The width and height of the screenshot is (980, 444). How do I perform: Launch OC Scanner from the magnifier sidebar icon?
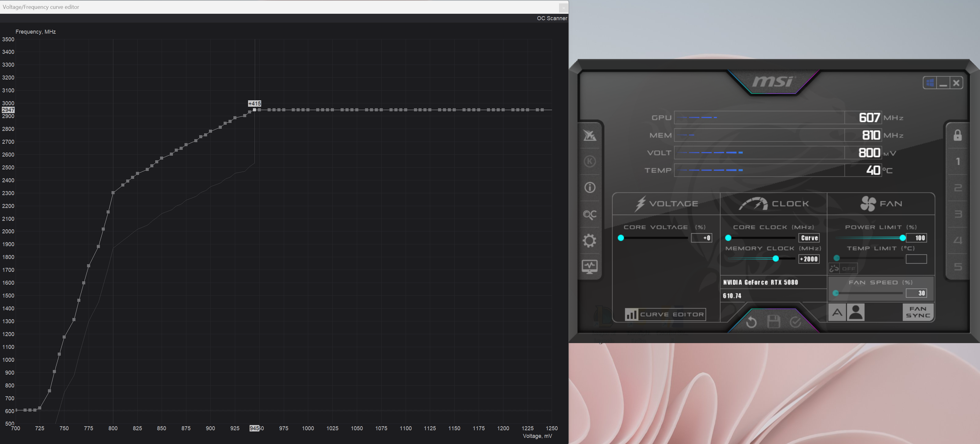click(x=590, y=215)
